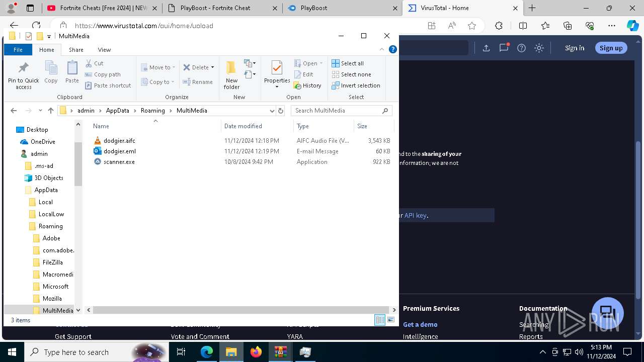This screenshot has width=644, height=362.
Task: Click the Edit ribbon command
Action: pos(303,74)
